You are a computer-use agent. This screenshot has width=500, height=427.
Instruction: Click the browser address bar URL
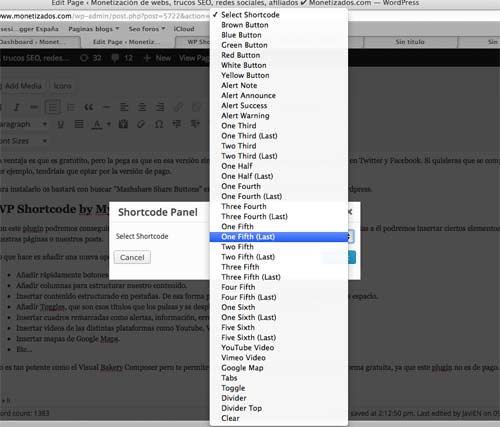[105, 16]
